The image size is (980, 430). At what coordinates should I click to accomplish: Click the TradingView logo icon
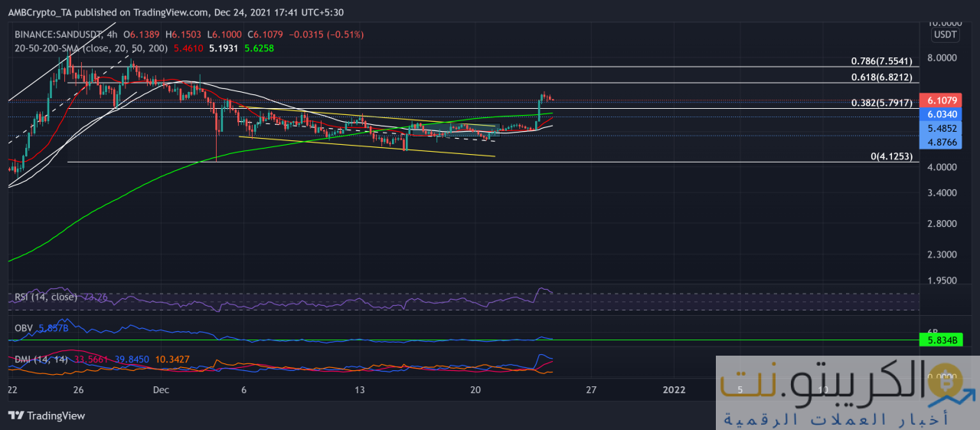pos(16,415)
